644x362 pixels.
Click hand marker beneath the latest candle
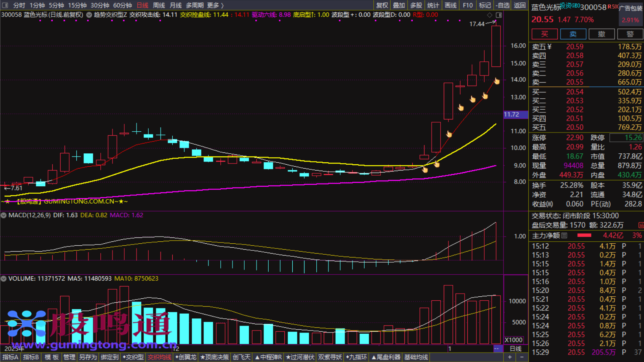coord(497,81)
